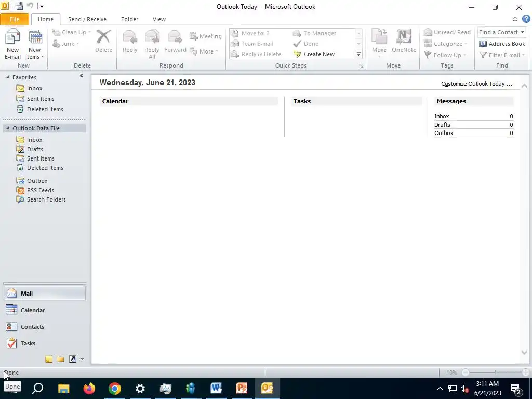The image size is (532, 399).
Task: Open the Folder List icon
Action: click(61, 359)
